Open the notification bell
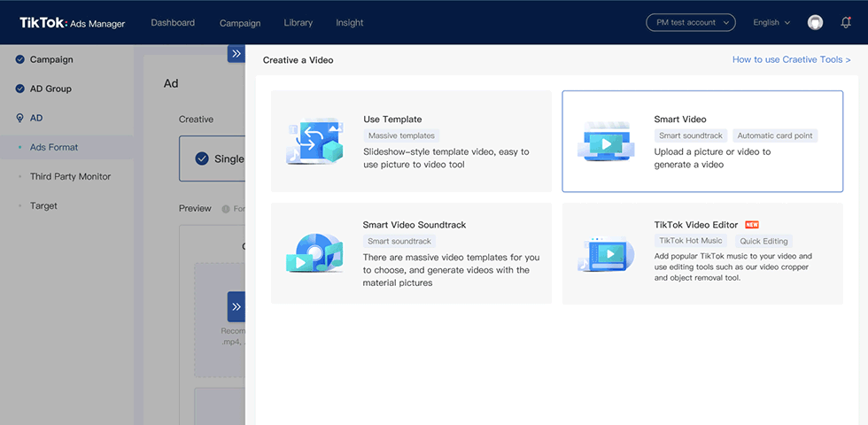This screenshot has width=868, height=425. click(x=845, y=23)
